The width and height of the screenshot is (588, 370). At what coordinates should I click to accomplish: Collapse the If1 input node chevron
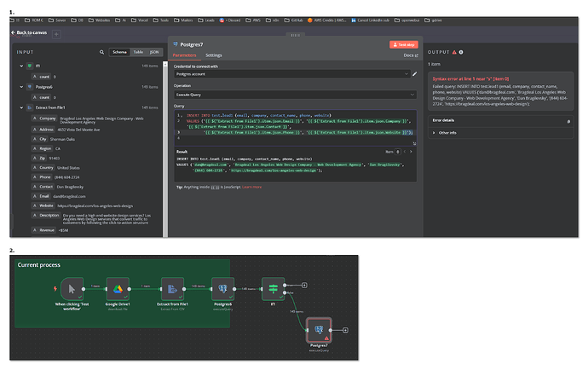pyautogui.click(x=21, y=66)
